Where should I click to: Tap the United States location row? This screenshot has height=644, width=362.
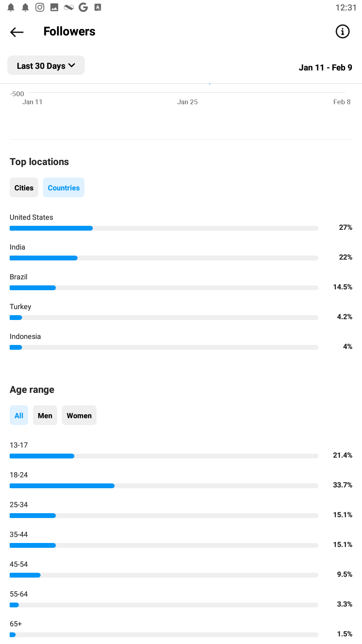[x=181, y=223]
